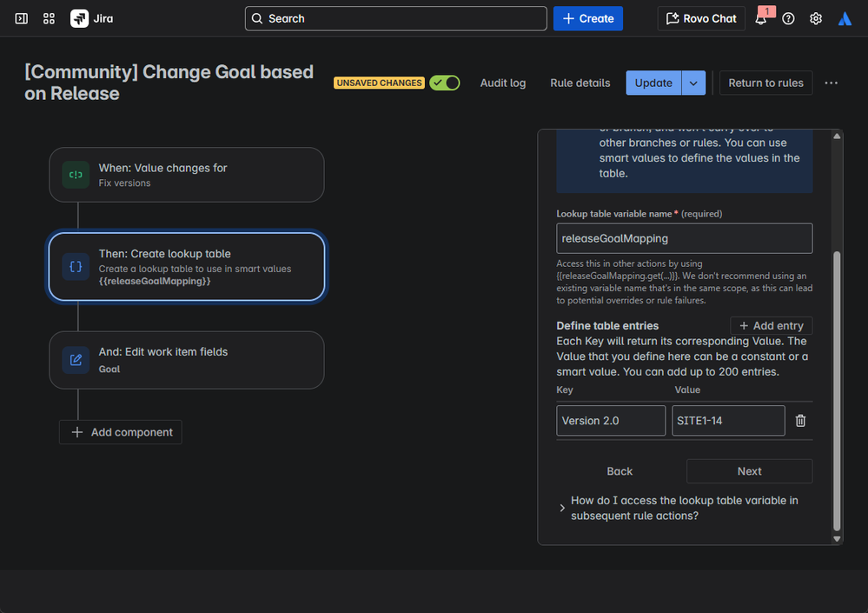Viewport: 868px width, 613px height.
Task: Click the rule title text
Action: [x=169, y=83]
